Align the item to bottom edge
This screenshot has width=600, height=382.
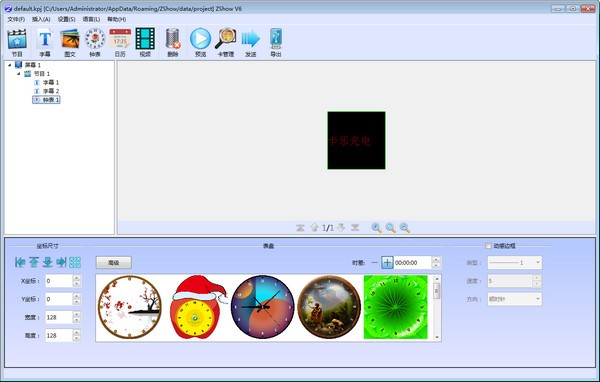tap(47, 262)
